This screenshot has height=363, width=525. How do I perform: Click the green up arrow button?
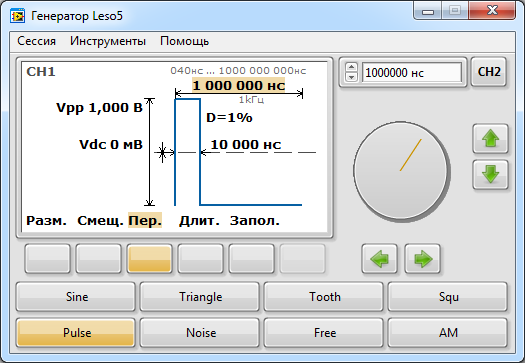(x=490, y=139)
